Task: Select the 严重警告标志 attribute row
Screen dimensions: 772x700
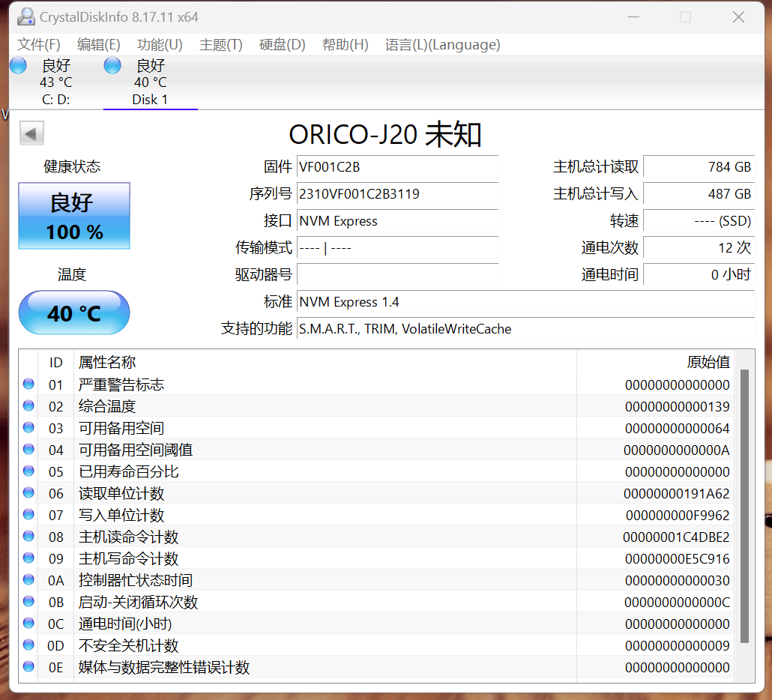Action: point(377,384)
